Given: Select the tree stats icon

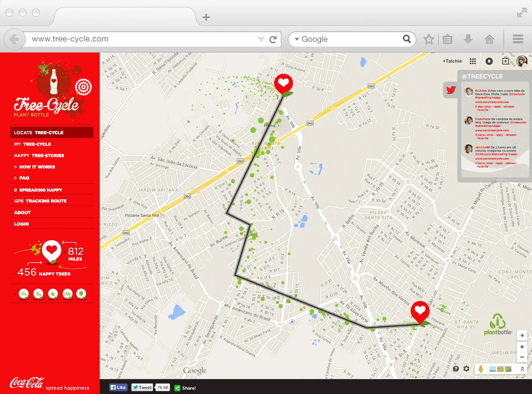Looking at the screenshot, I should click(81, 294).
